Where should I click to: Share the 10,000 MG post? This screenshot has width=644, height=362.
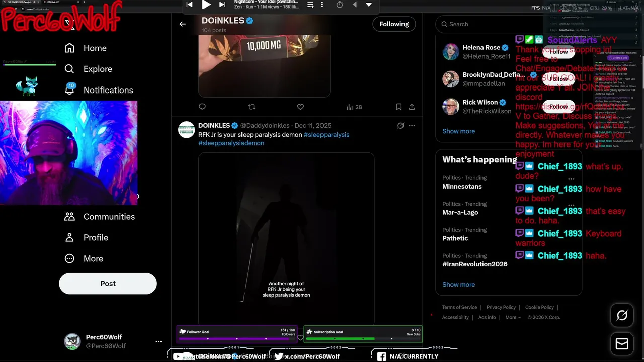pyautogui.click(x=412, y=107)
